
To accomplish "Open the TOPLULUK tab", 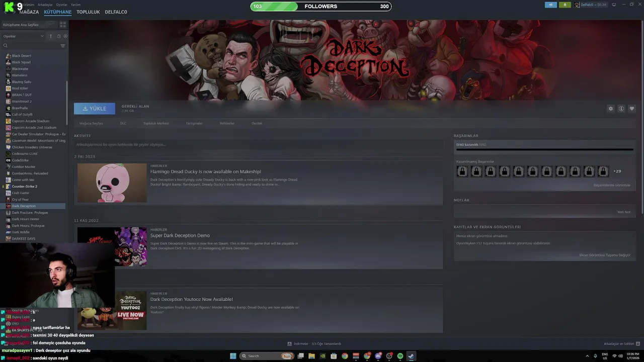I will click(88, 12).
